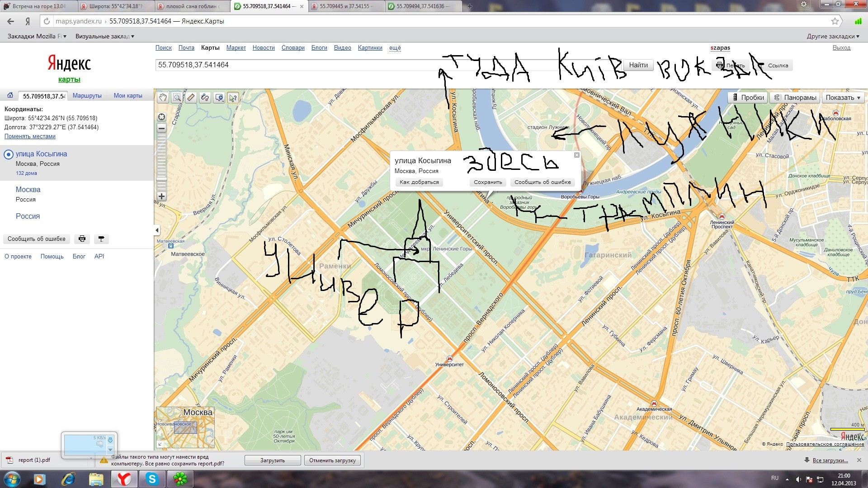Screen dimensions: 868x488
Task: Open the Картинки service link
Action: 370,48
